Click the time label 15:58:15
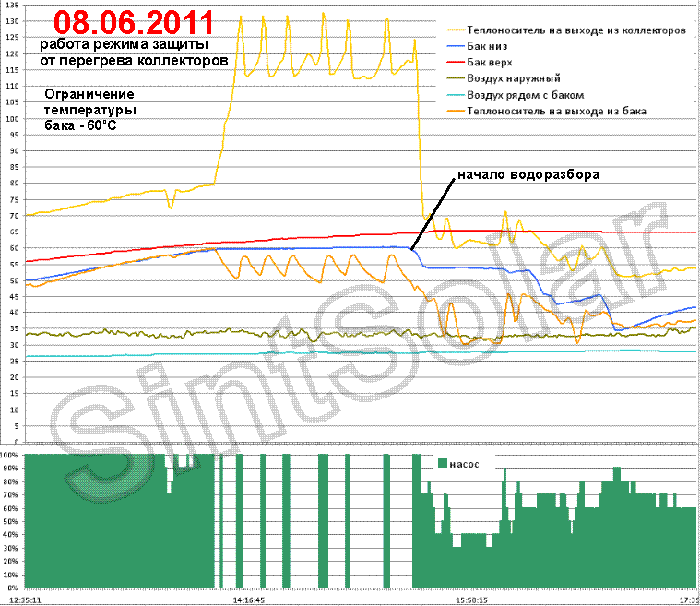Image resolution: width=700 pixels, height=606 pixels. click(x=471, y=600)
